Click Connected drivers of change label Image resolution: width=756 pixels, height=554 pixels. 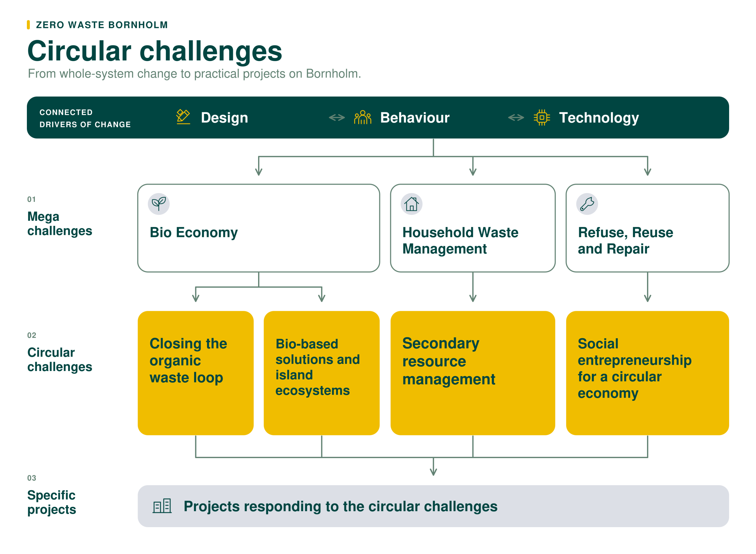(x=85, y=118)
